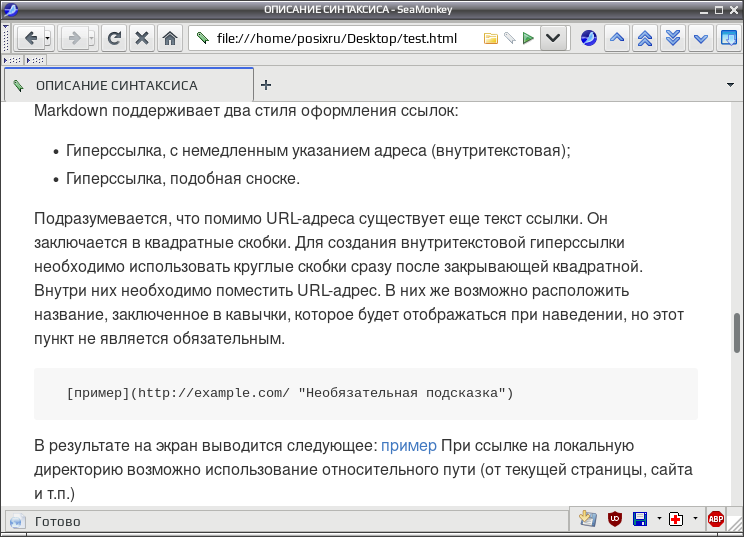Collapse the navigation toolbar via its grippy
This screenshot has height=537, width=744.
pyautogui.click(x=6, y=38)
